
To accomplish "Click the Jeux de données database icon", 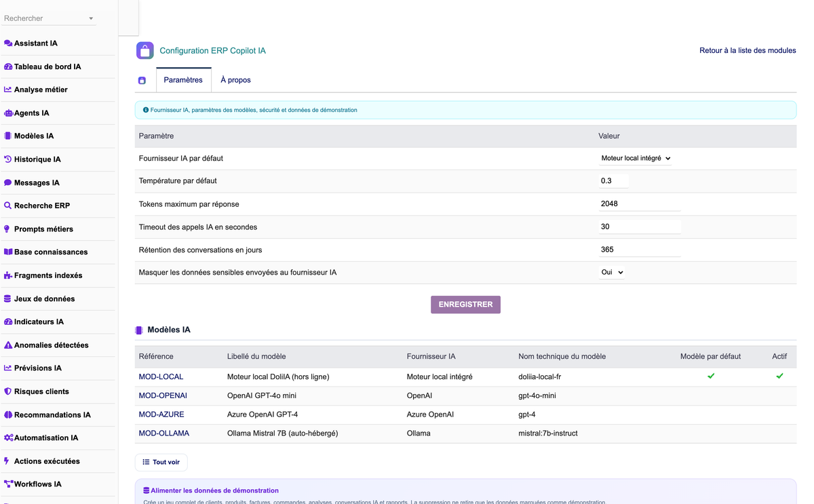I will click(8, 298).
